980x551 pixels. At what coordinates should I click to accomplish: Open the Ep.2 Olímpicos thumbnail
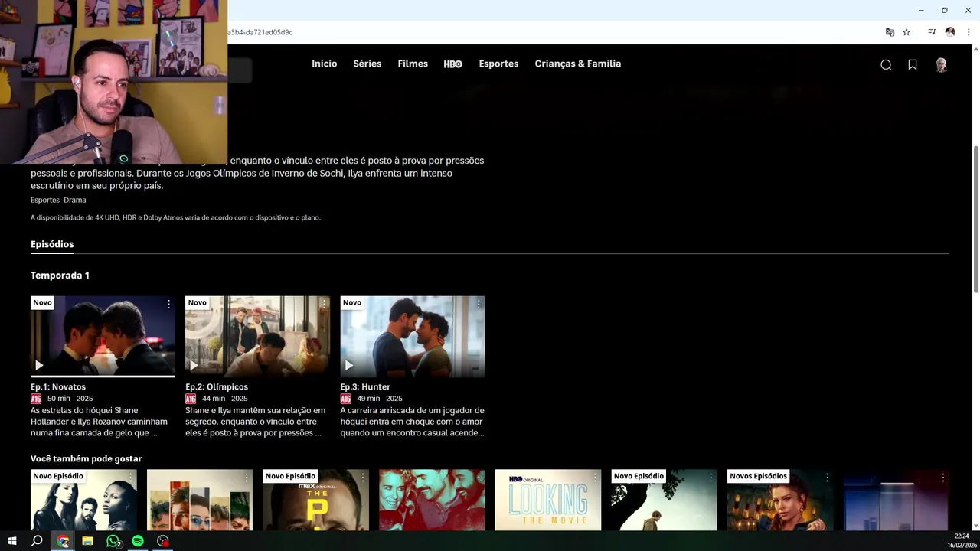(x=257, y=336)
